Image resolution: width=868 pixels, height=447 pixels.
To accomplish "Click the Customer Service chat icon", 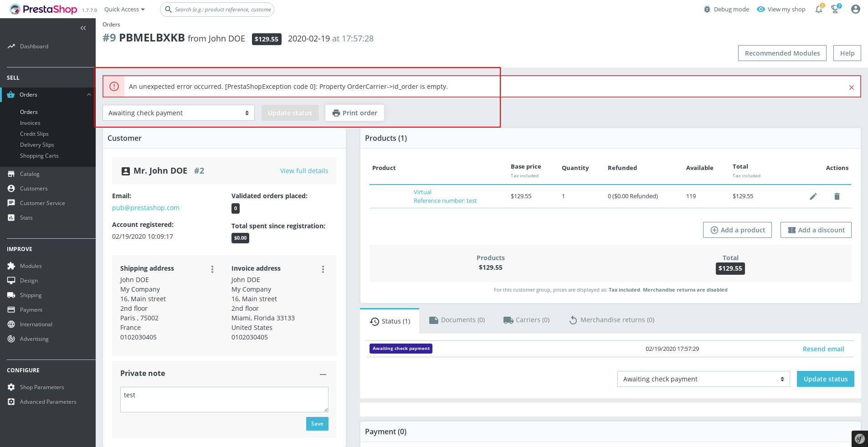I will tap(11, 203).
